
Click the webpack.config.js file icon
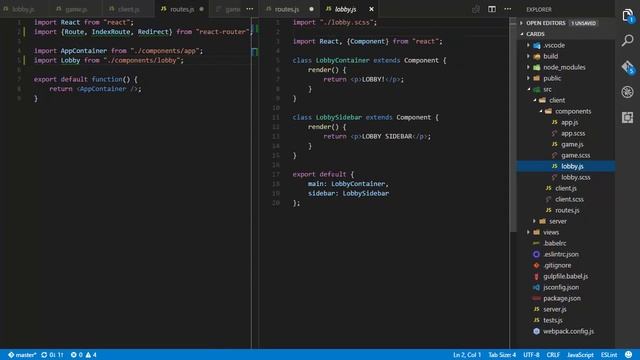click(x=536, y=331)
